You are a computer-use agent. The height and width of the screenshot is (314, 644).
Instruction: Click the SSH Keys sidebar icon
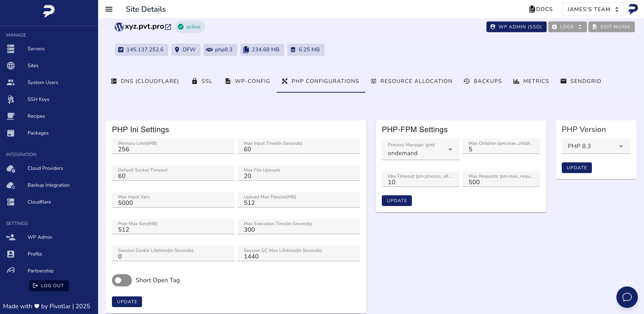[11, 99]
